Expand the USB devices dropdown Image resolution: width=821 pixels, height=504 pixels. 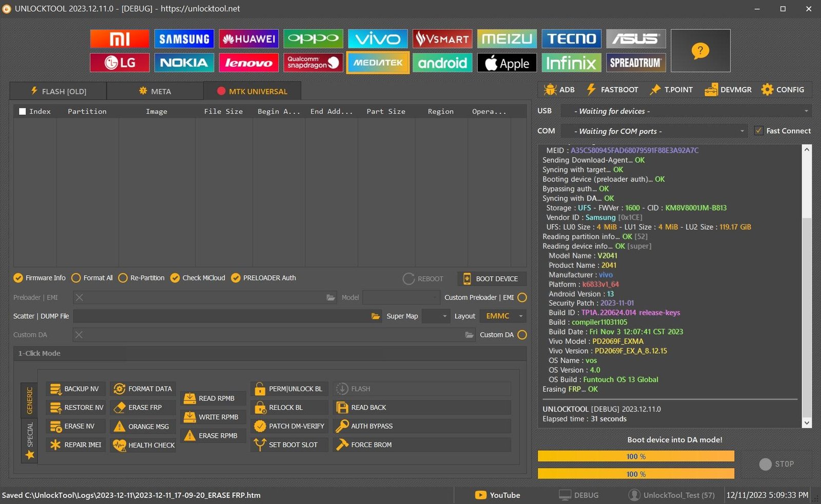pyautogui.click(x=686, y=111)
